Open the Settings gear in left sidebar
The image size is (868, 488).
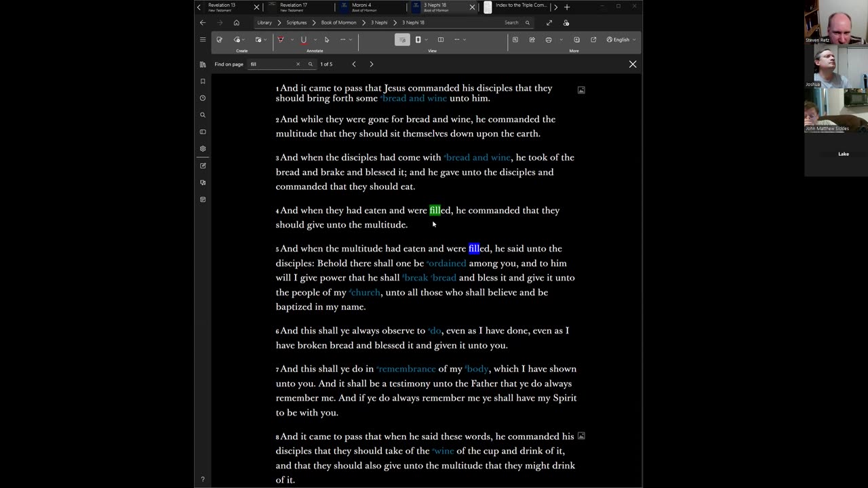tap(203, 148)
